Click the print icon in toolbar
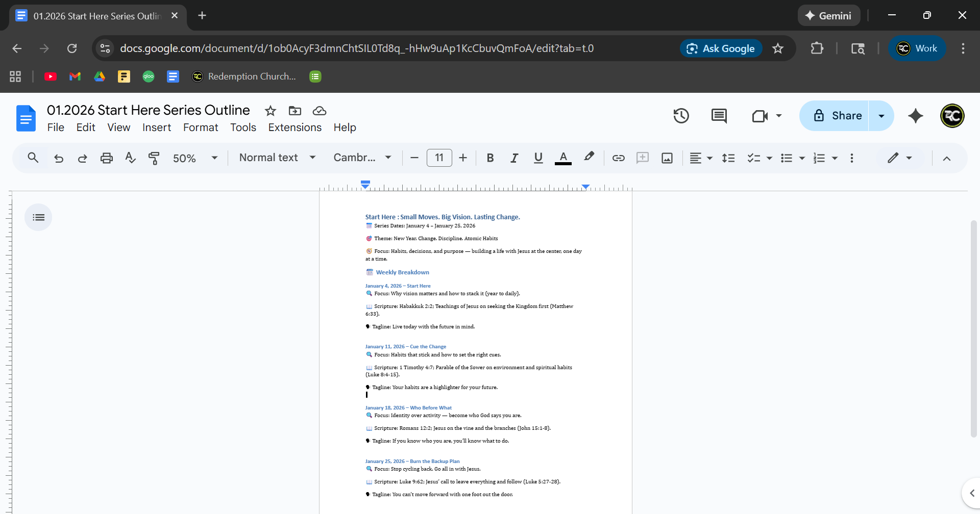This screenshot has width=980, height=514. coord(106,158)
